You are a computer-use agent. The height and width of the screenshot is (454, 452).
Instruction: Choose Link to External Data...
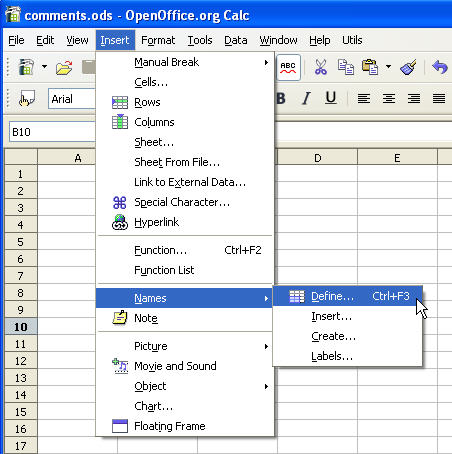[x=185, y=182]
